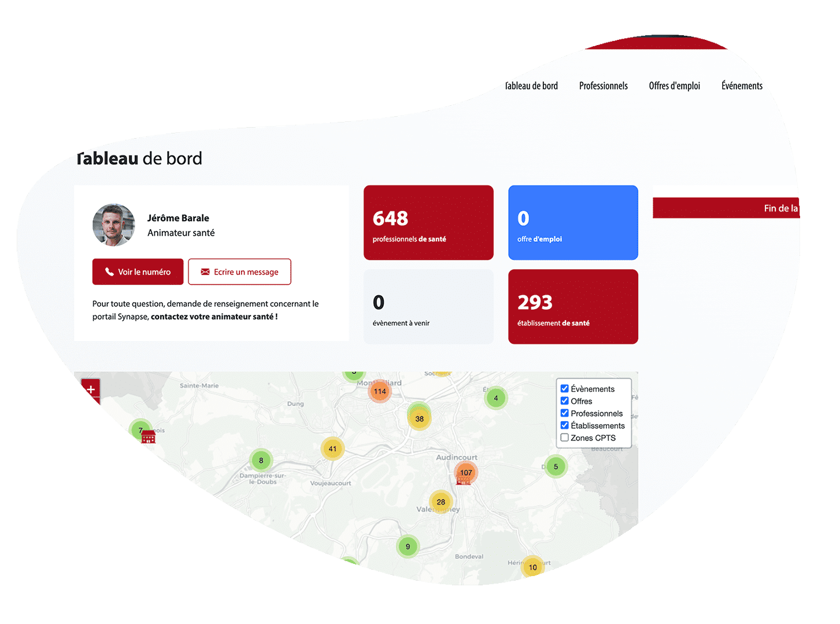This screenshot has width=840, height=624.
Task: Click the green 5 map cluster
Action: [x=556, y=466]
